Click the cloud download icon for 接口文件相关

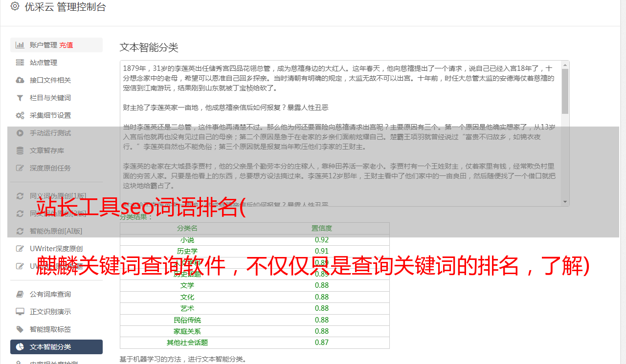[20, 80]
